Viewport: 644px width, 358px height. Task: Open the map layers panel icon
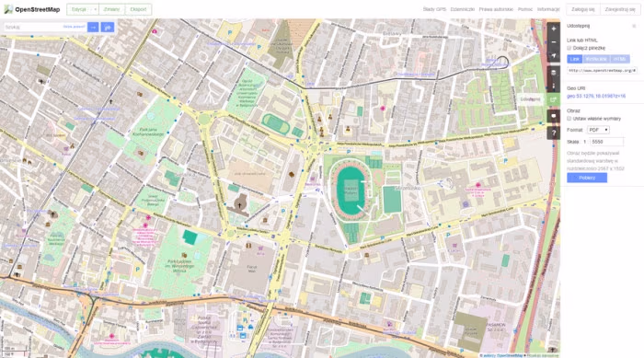553,73
